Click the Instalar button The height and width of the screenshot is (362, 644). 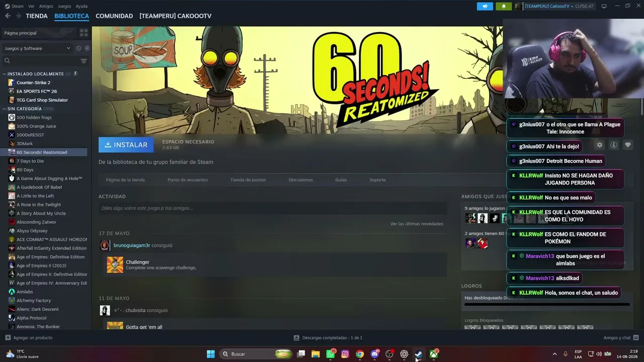point(126,145)
